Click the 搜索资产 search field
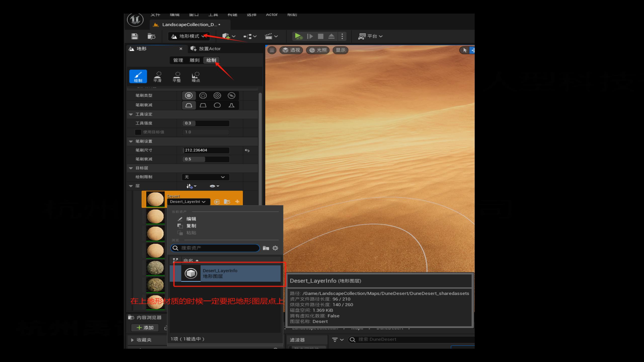The height and width of the screenshot is (362, 644). coord(215,248)
